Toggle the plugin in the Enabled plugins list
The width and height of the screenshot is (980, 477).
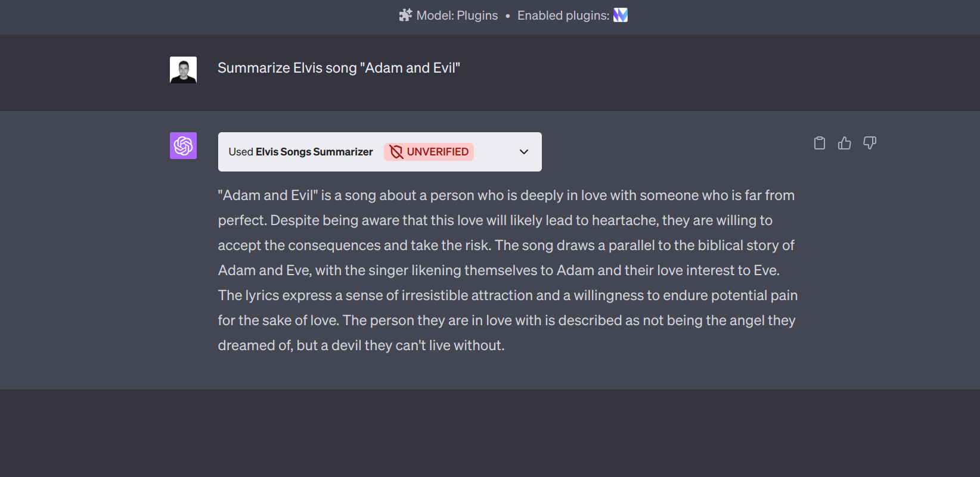point(621,15)
